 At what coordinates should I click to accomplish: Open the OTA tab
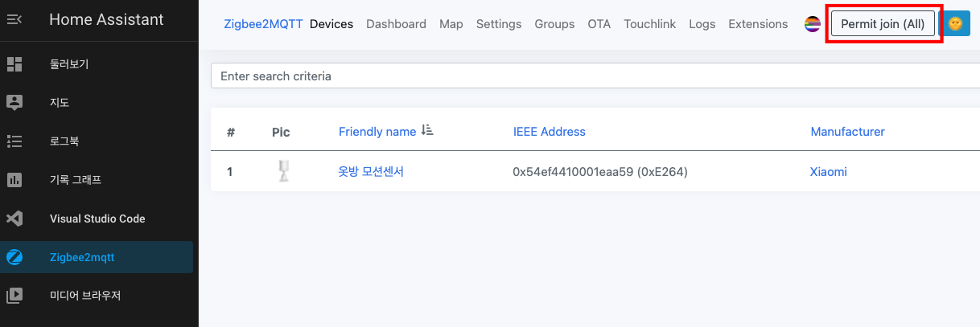coord(599,24)
